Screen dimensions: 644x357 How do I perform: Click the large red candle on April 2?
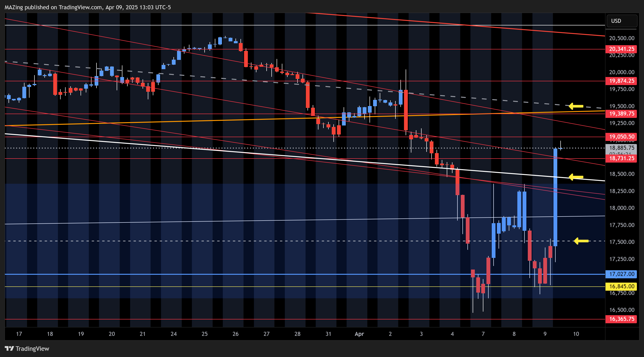406,110
